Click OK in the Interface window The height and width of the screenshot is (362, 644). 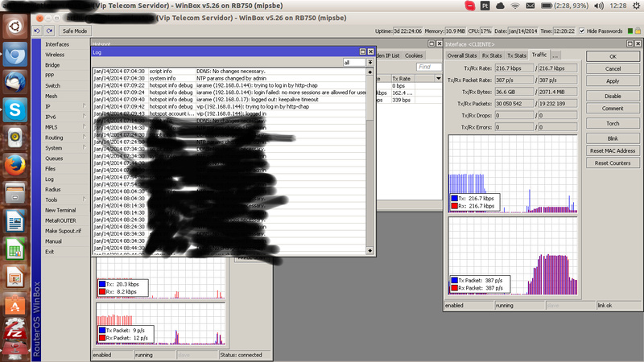point(613,56)
